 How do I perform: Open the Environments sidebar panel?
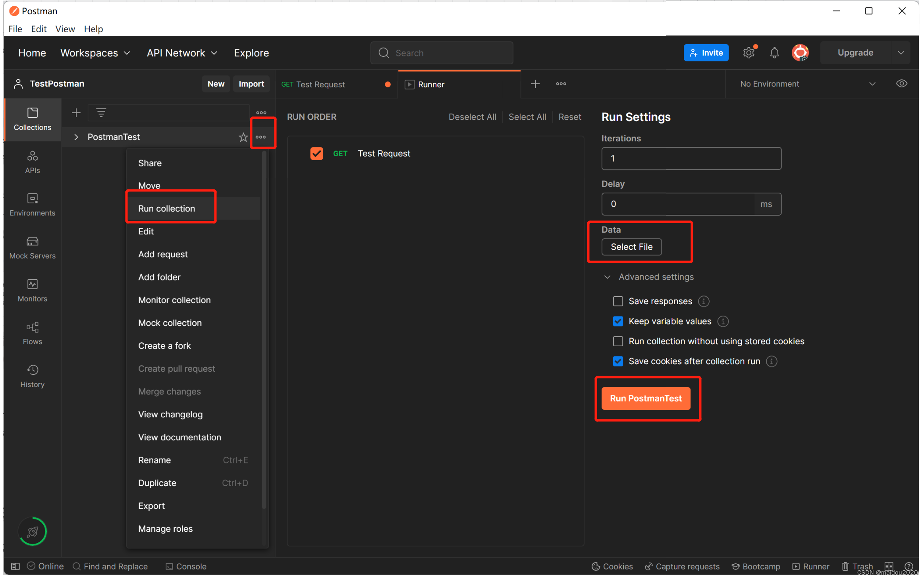pos(33,205)
